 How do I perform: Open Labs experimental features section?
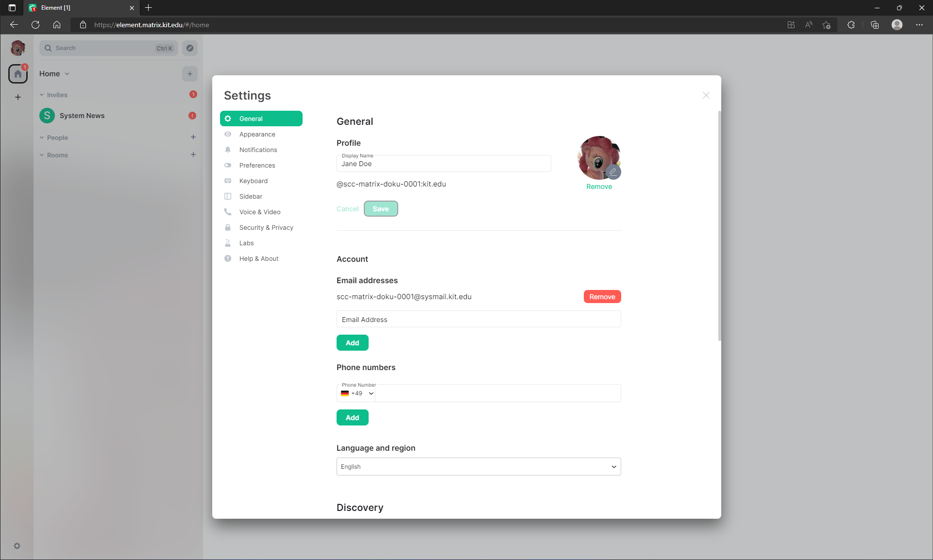tap(247, 243)
